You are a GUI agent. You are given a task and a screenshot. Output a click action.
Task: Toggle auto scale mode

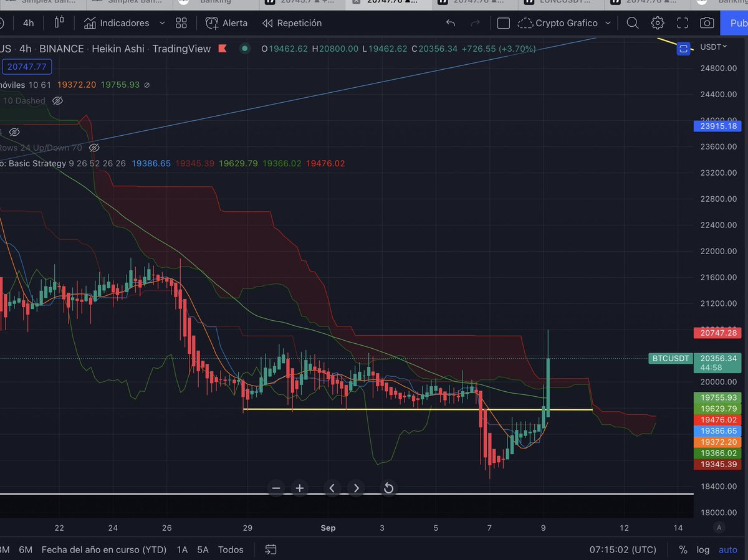[727, 550]
